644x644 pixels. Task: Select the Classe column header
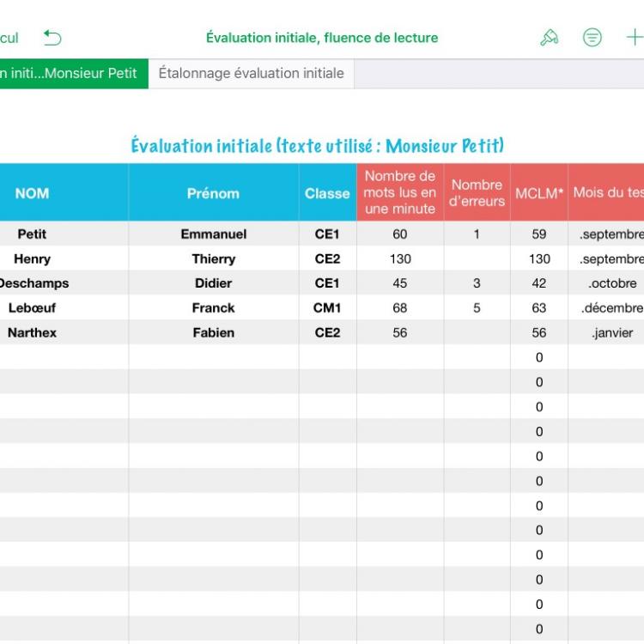[327, 192]
